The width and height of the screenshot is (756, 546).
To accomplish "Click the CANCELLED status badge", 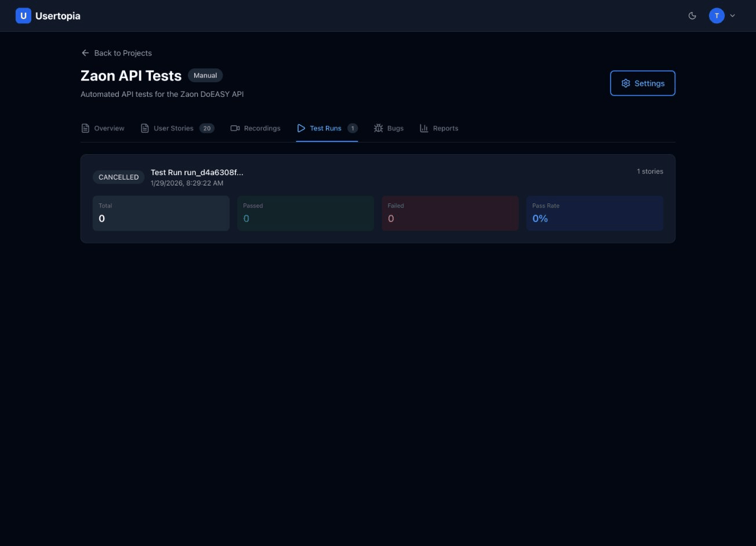I will point(118,177).
